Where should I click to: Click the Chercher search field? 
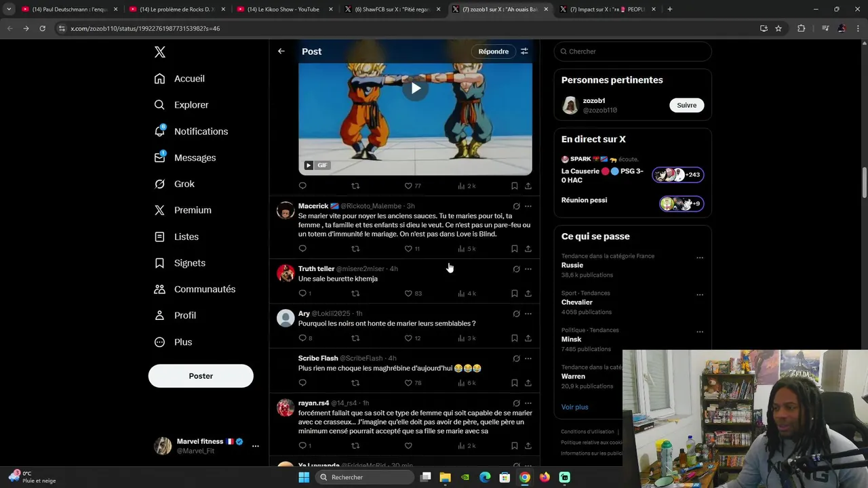click(x=633, y=52)
